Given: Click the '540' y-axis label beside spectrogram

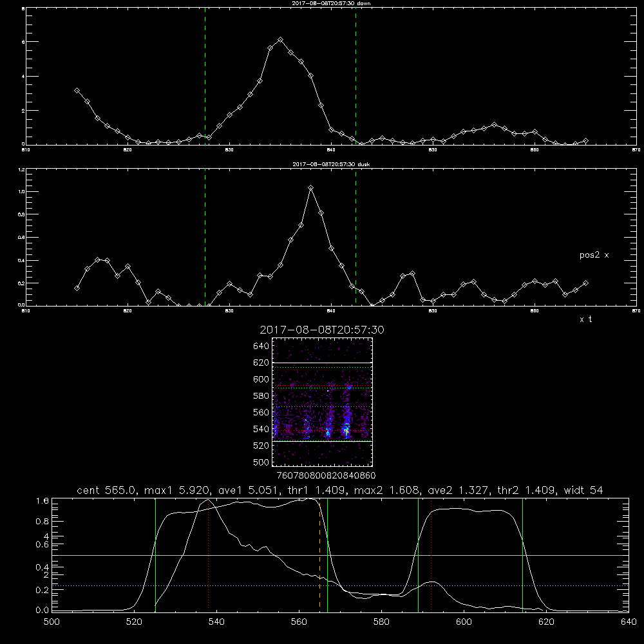Looking at the screenshot, I should pyautogui.click(x=261, y=429).
